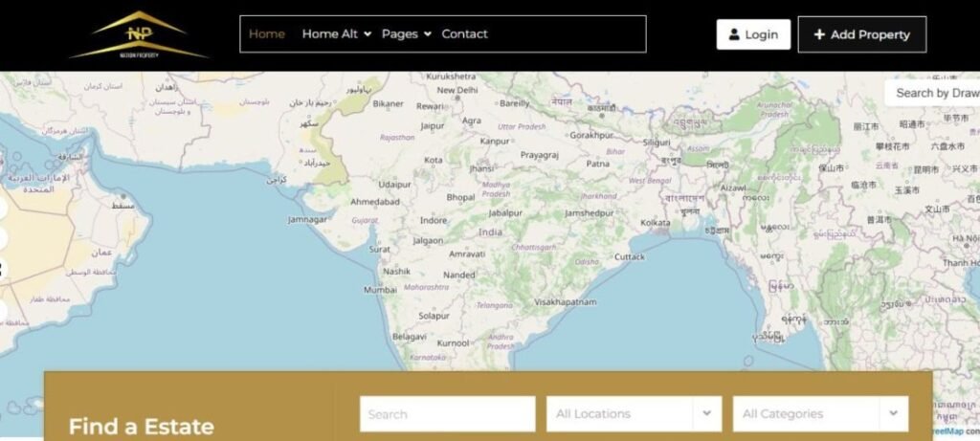Focus the Search text field
This screenshot has height=441, width=980.
click(x=447, y=414)
